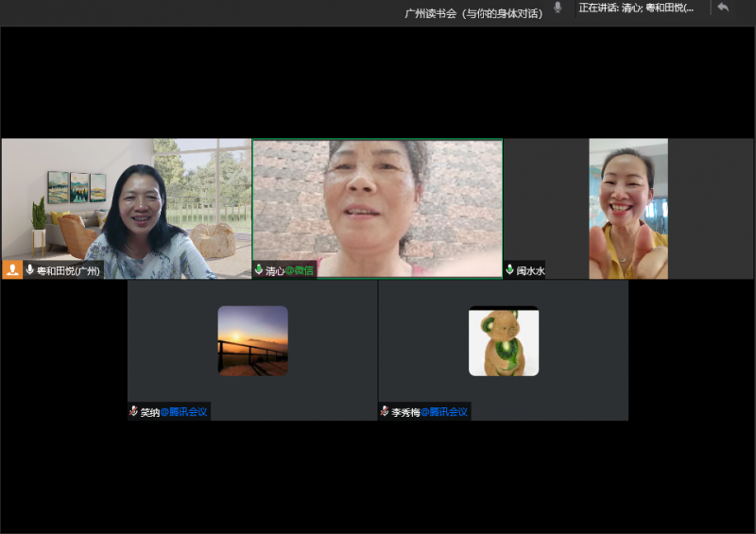Click the orange host badge on 粤和田悦's tile

coord(12,270)
